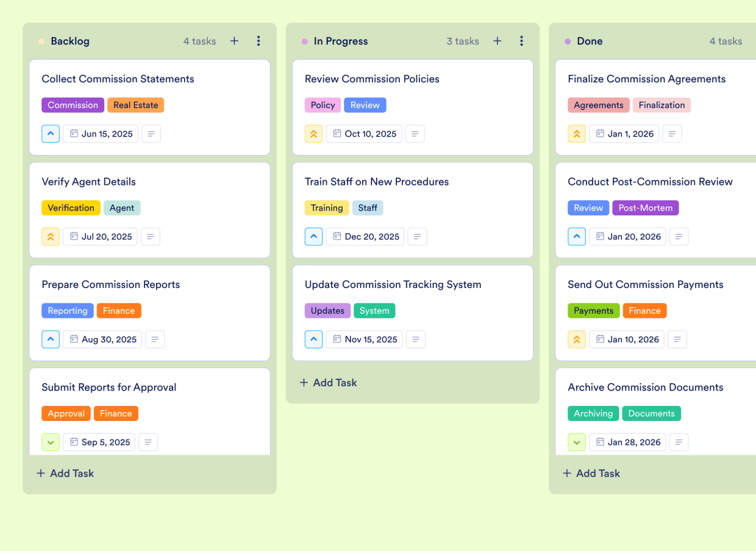Open the description icon on Update Commission Tracking System

[x=416, y=339]
